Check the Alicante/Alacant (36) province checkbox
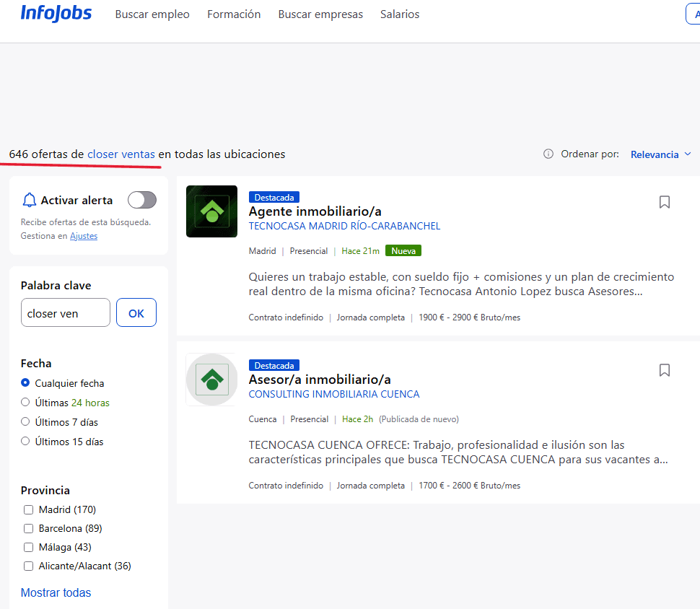The height and width of the screenshot is (609, 700). click(29, 566)
